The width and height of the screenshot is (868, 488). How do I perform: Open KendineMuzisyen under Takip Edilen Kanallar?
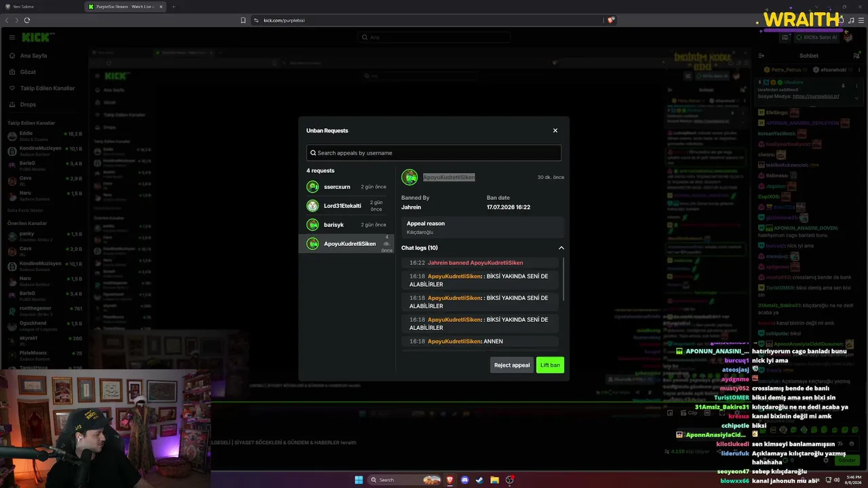click(x=45, y=150)
